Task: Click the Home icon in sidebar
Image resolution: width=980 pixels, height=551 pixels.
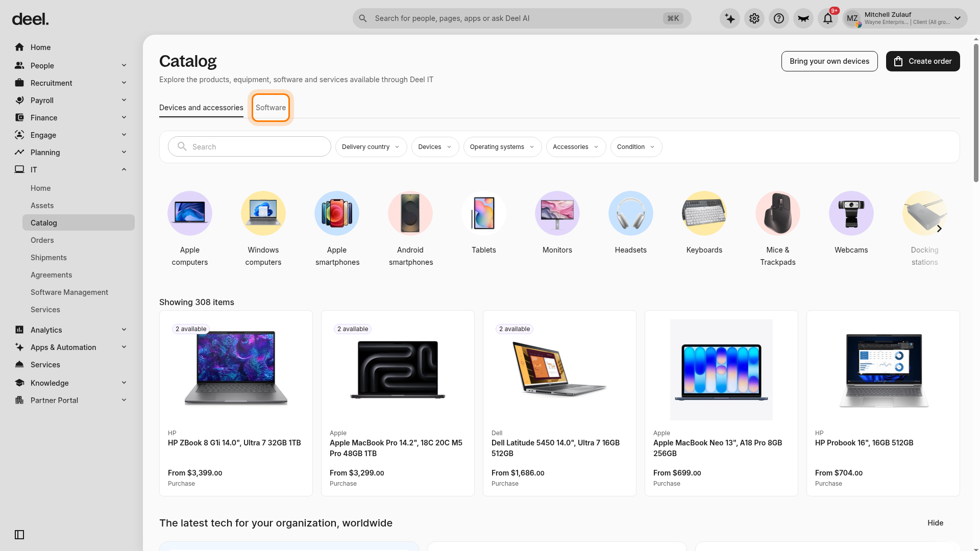Action: (19, 47)
